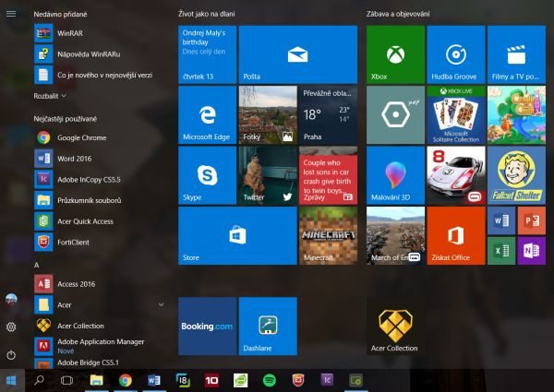554x392 pixels.
Task: Expand the Acer folder chevron
Action: [x=161, y=304]
